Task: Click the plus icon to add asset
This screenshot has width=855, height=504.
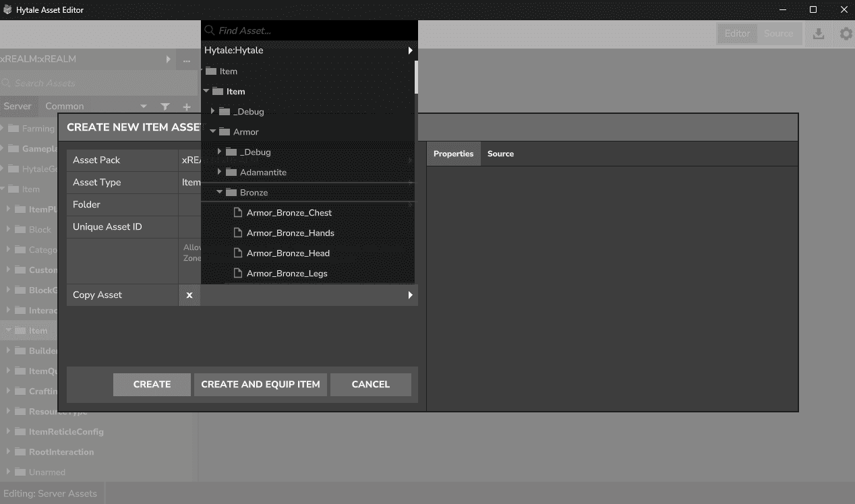Action: point(187,106)
